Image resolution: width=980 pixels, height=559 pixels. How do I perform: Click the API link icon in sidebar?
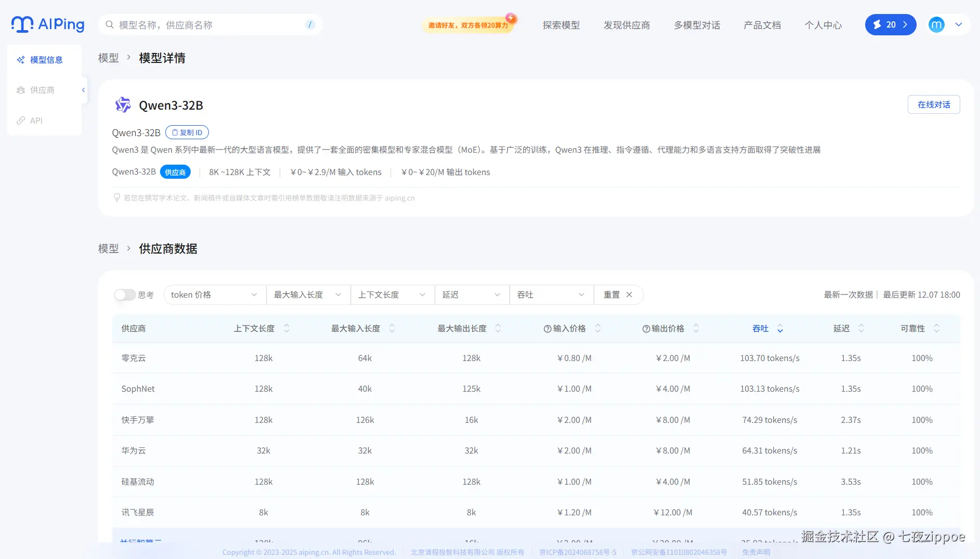[21, 121]
